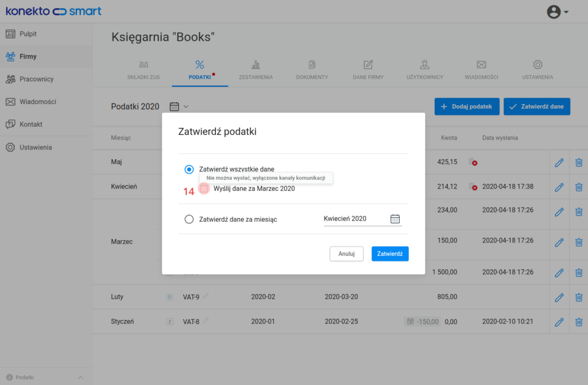Viewport: 588px width, 385px height.
Task: Open Wiadomości in the left sidebar
Action: pyautogui.click(x=46, y=102)
